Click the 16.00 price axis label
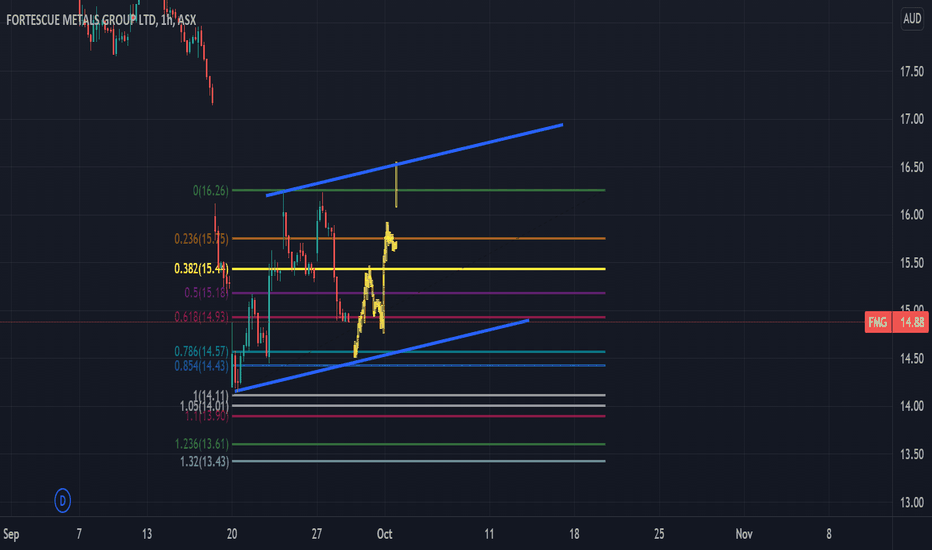 pyautogui.click(x=911, y=215)
